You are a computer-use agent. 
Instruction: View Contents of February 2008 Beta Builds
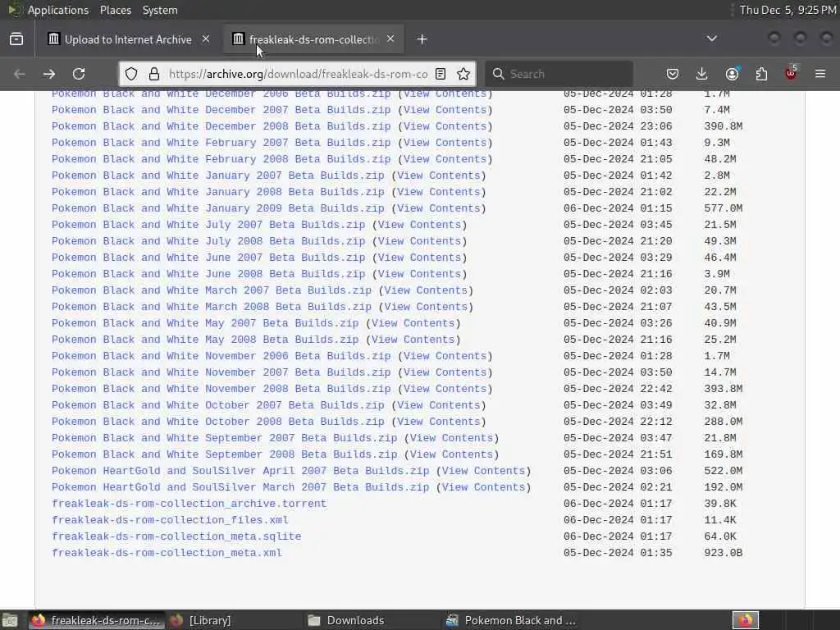pos(445,159)
